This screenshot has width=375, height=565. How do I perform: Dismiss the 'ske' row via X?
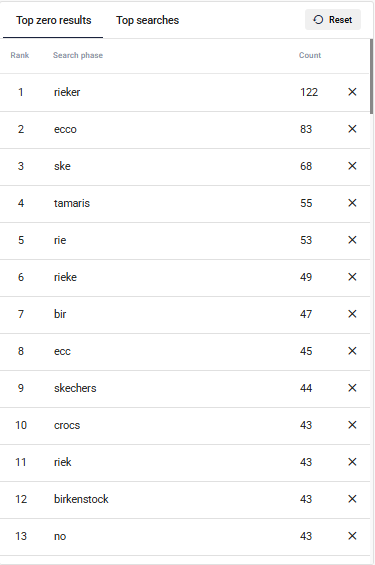coord(352,166)
